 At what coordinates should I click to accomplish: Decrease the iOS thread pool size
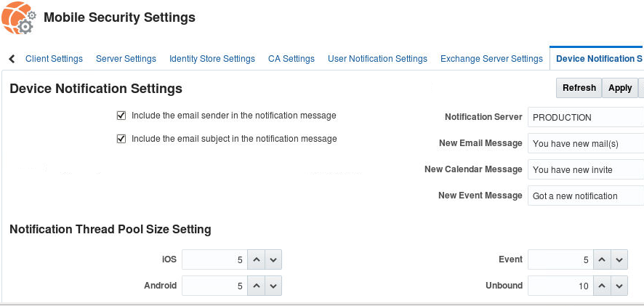[x=273, y=259]
